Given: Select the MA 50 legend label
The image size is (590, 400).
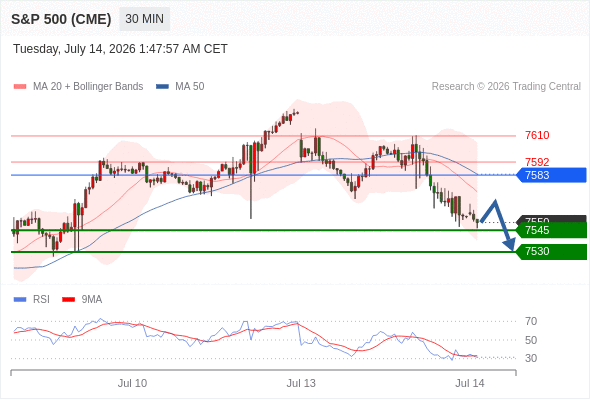Looking at the screenshot, I should tap(190, 87).
